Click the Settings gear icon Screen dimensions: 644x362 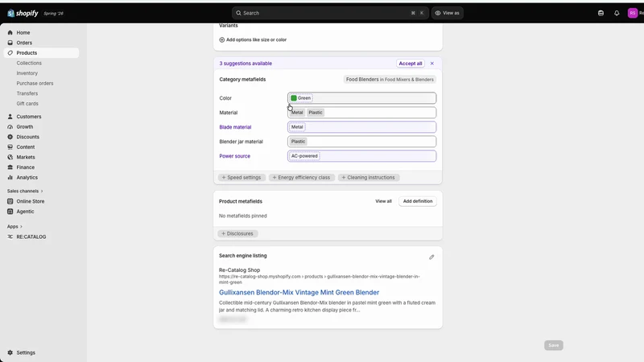point(10,352)
